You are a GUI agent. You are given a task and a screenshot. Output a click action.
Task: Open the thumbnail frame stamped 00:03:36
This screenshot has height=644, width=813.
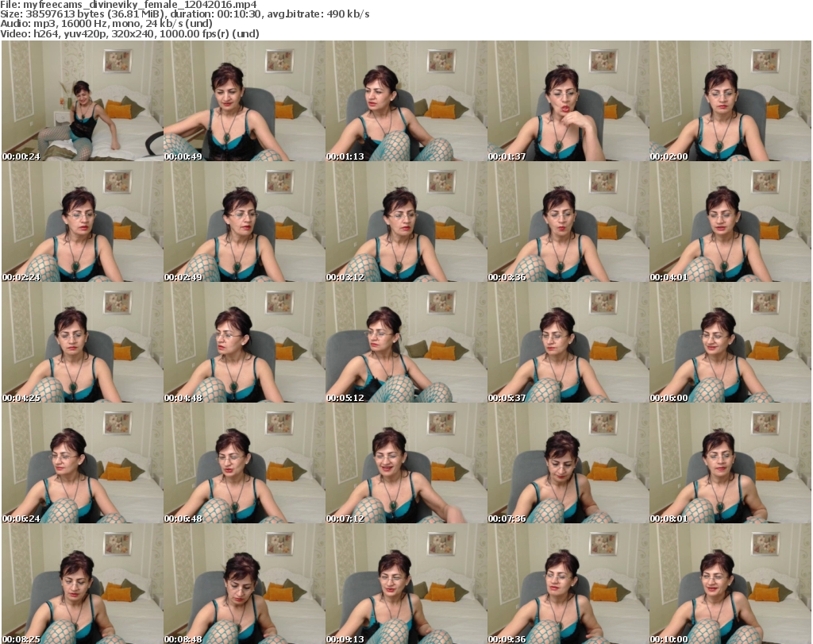tap(568, 222)
